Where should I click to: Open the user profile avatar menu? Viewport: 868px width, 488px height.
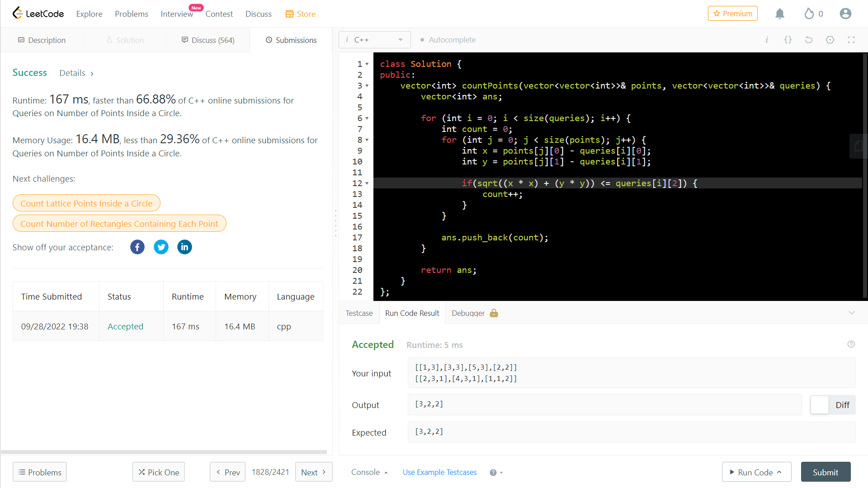845,14
